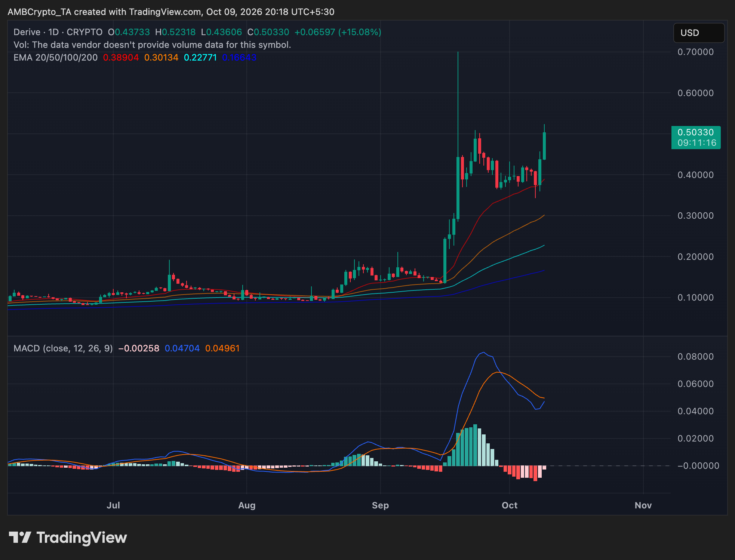Click the EMA 20/50/100/200 indicator label
Image resolution: width=735 pixels, height=560 pixels.
[56, 58]
